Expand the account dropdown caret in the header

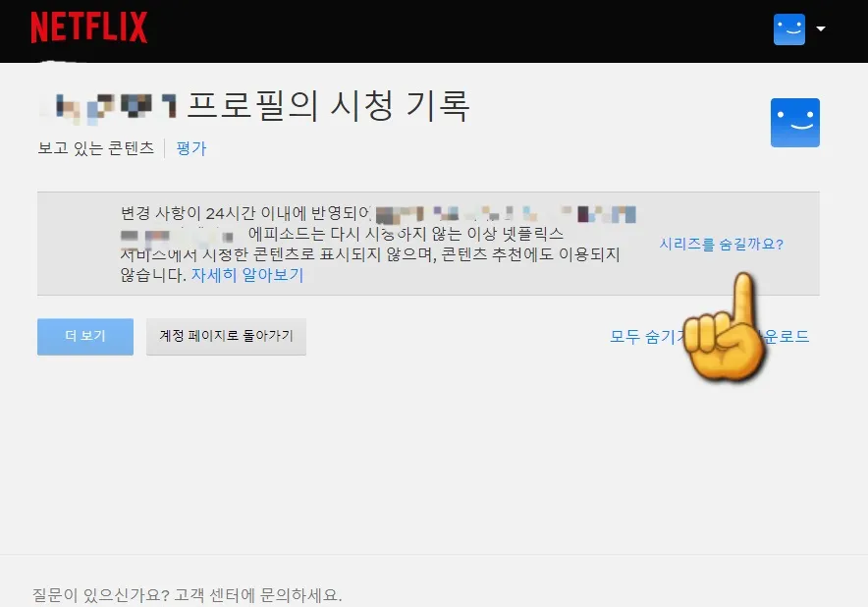tap(822, 28)
